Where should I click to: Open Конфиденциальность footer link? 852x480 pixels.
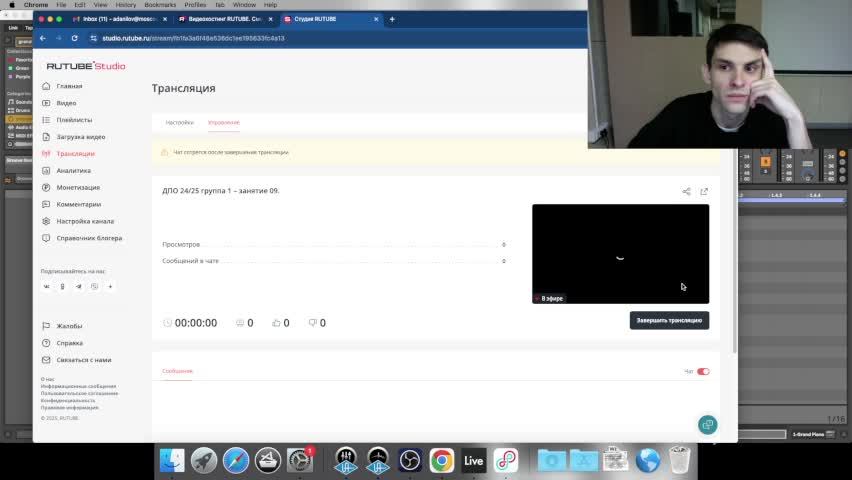[68, 400]
